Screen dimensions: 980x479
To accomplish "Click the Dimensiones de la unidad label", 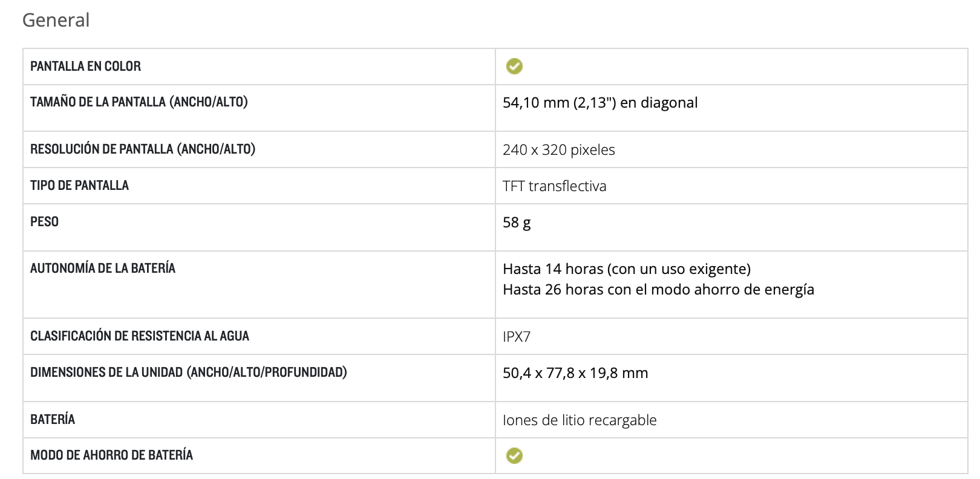I will pos(188,373).
